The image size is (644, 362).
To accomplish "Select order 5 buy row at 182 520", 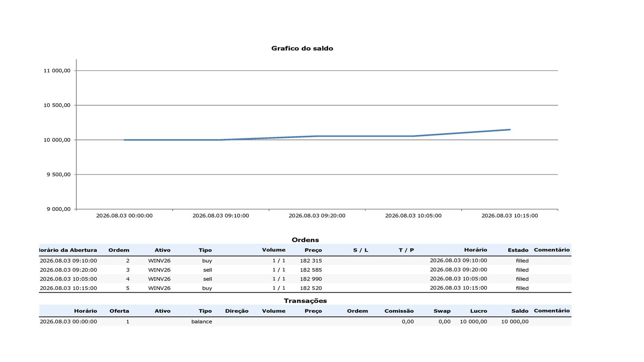I will coord(305,288).
